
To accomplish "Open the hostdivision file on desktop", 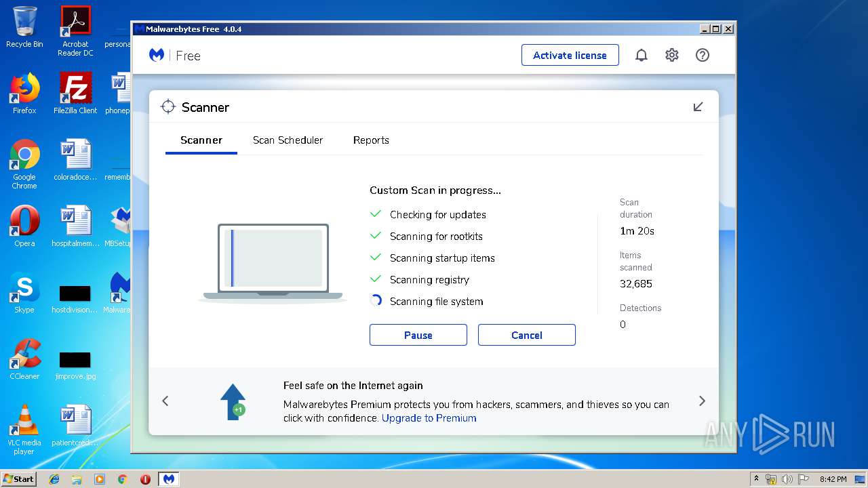I will 75,298.
